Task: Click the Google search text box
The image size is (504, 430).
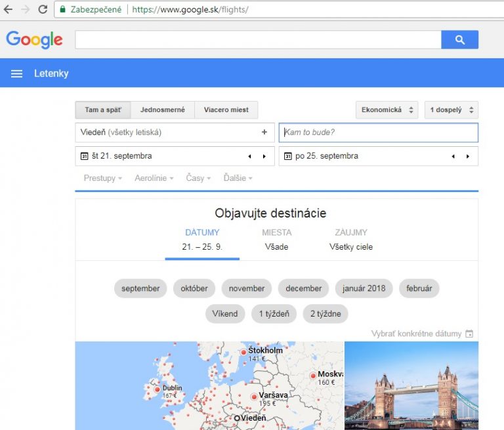Action: pyautogui.click(x=258, y=40)
